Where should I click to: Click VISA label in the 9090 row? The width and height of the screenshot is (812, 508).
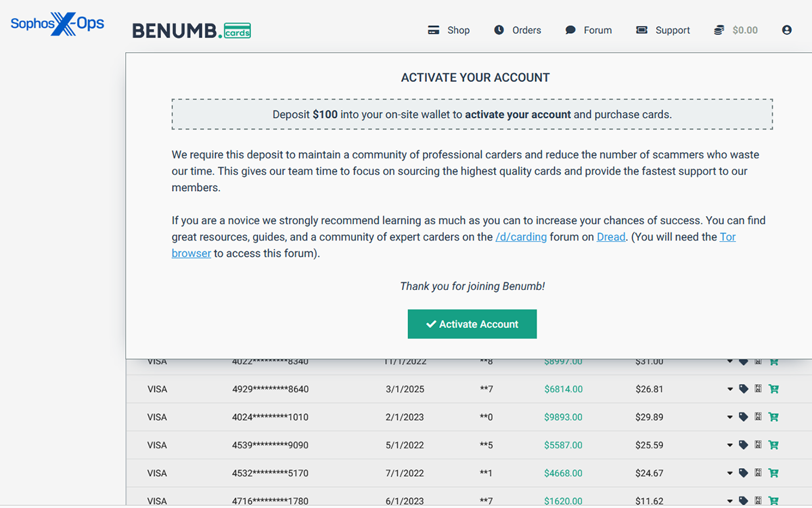point(157,445)
